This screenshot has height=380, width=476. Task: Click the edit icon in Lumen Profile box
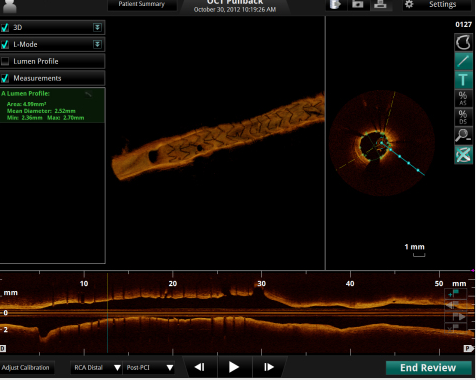pos(88,94)
